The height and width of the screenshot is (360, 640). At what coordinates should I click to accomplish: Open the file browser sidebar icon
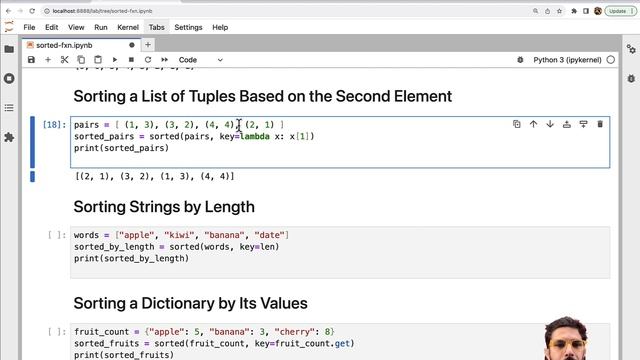[9, 49]
